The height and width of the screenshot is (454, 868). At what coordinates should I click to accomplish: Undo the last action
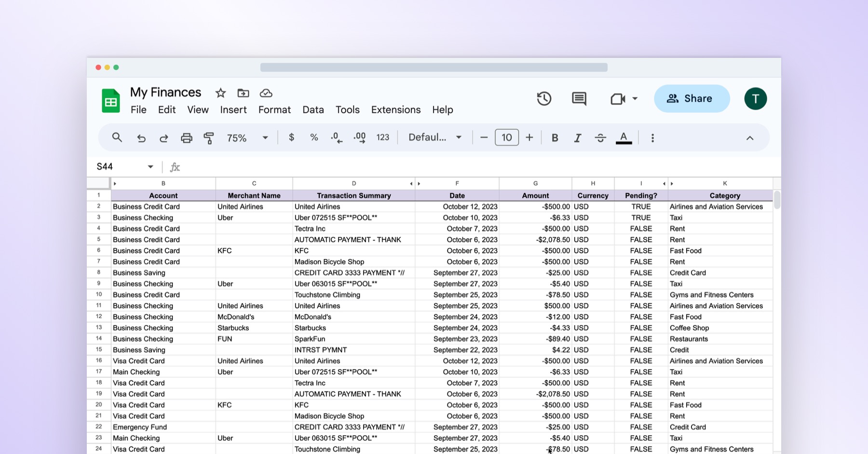(141, 138)
